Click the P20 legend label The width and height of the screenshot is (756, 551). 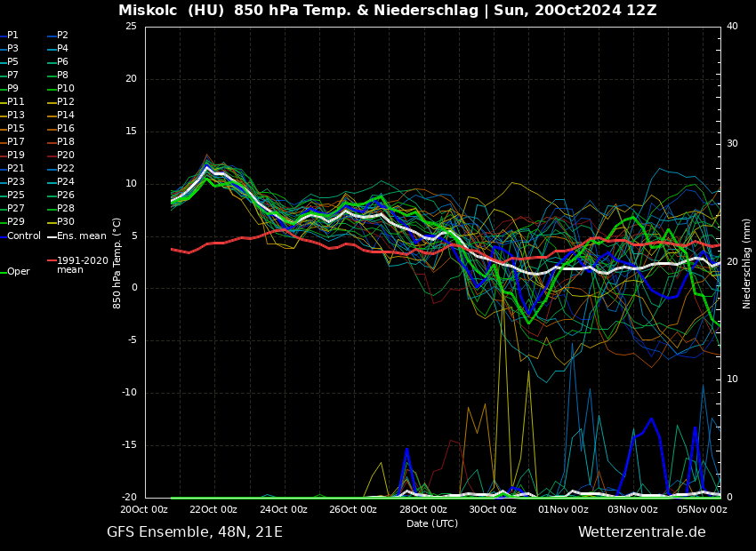coord(65,156)
